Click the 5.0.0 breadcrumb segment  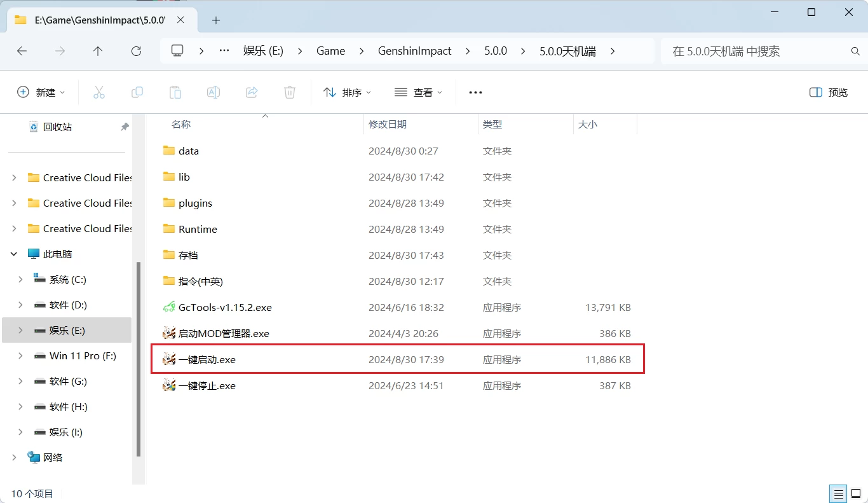pos(496,51)
